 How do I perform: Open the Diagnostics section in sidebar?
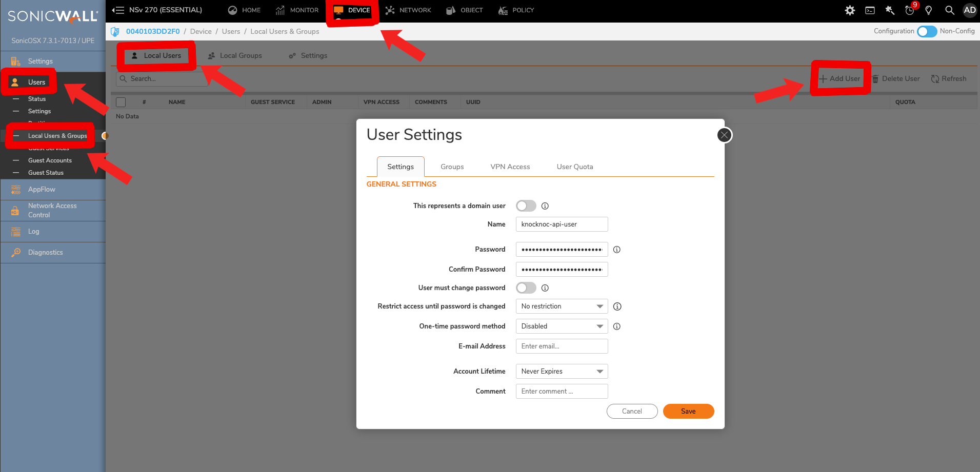16,252
